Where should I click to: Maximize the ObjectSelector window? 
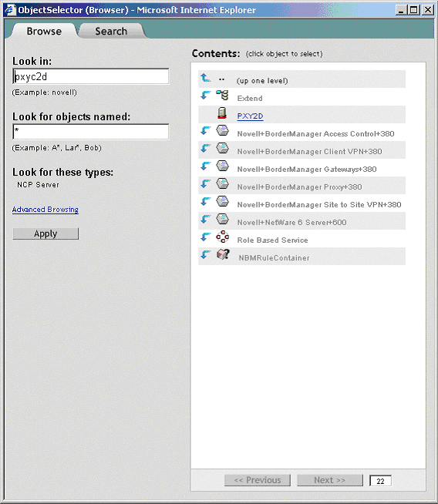tap(414, 10)
